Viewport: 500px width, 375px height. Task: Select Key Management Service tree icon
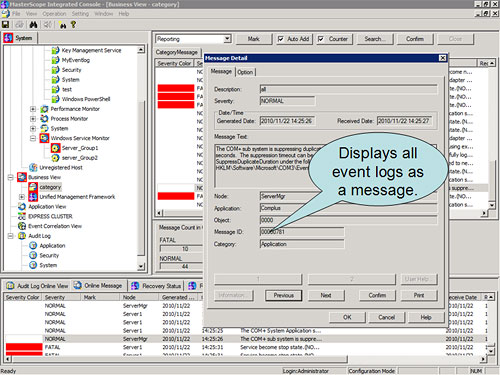(55, 50)
